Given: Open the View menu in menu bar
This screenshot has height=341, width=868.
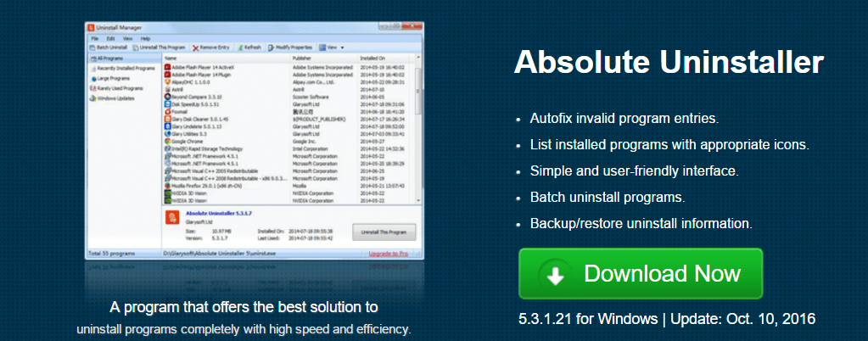Looking at the screenshot, I should click(128, 39).
